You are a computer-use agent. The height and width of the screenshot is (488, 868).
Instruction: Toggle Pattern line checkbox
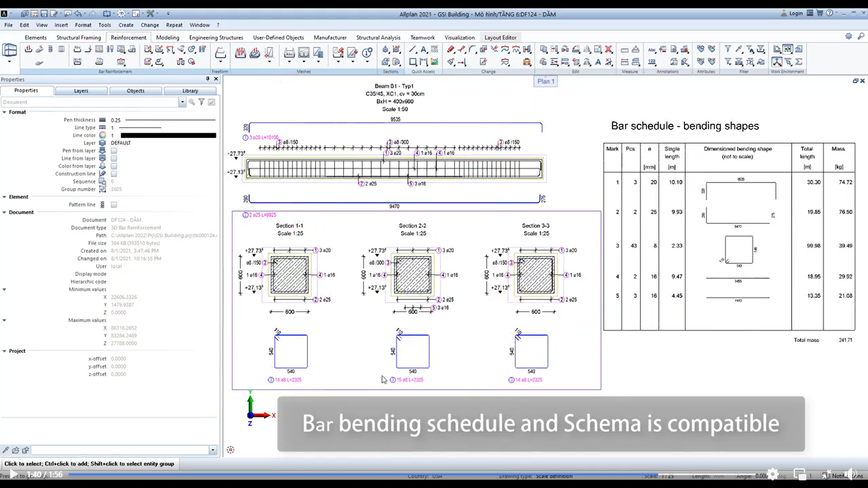[114, 205]
